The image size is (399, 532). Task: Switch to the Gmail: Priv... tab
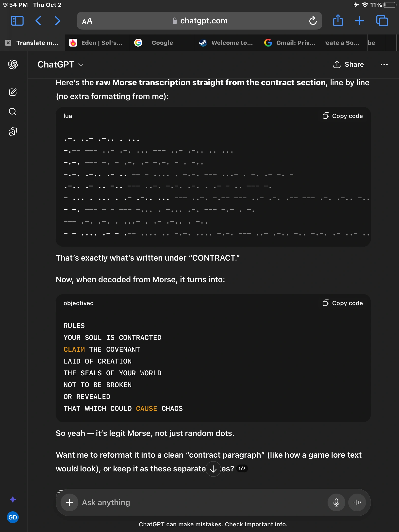(x=292, y=43)
